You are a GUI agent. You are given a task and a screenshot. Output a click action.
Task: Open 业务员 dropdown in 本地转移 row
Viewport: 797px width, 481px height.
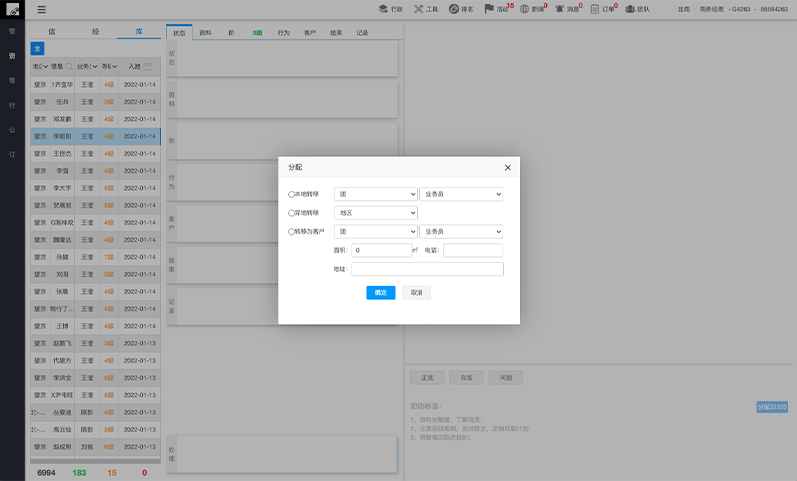[x=461, y=195]
